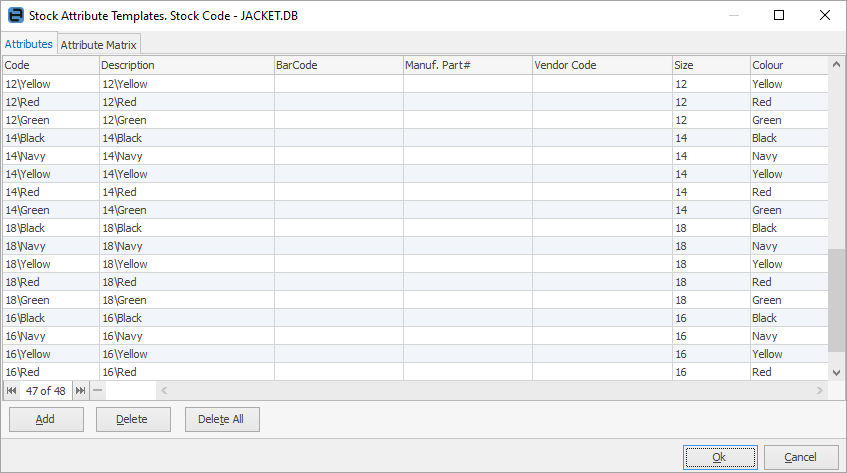Click the Add button

point(46,420)
